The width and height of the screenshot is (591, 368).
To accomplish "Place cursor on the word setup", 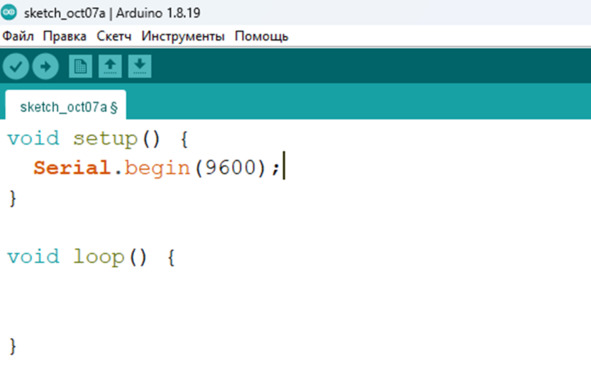I will (105, 139).
